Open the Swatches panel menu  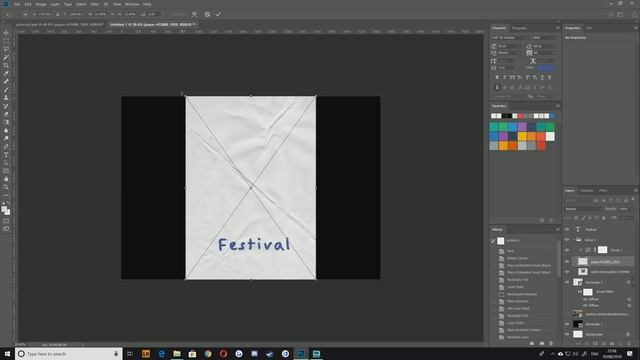click(x=558, y=106)
